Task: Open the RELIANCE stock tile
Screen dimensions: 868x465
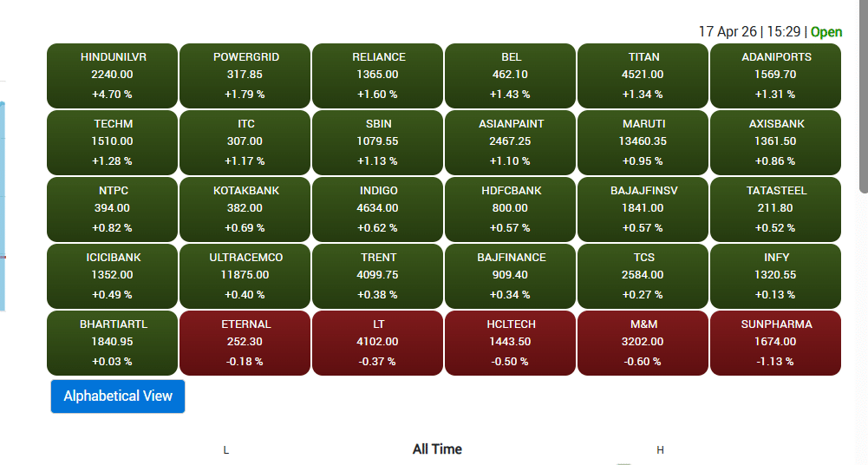Action: tap(378, 75)
